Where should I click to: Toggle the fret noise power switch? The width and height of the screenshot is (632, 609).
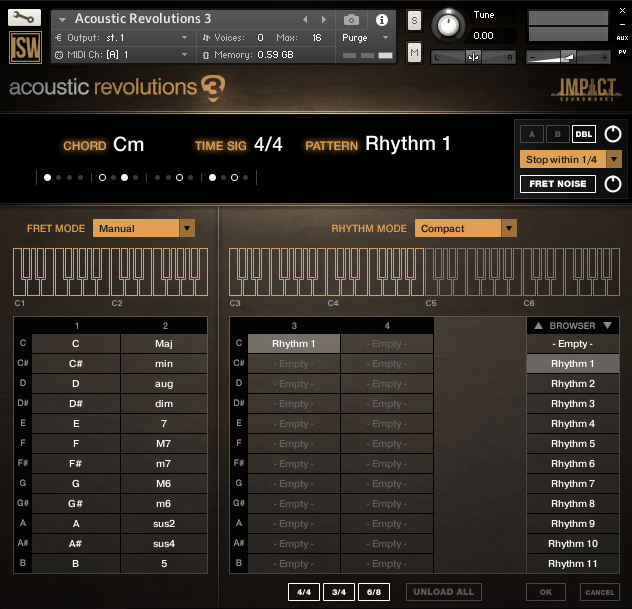pos(612,184)
